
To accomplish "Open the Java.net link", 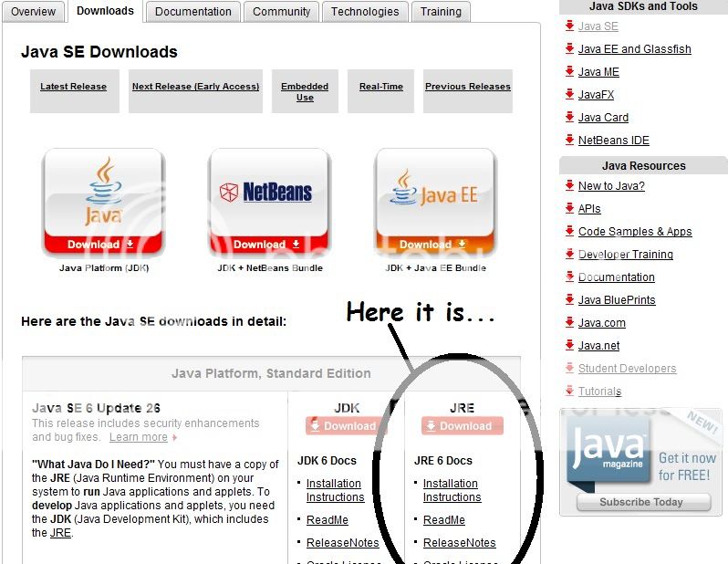I will point(599,346).
